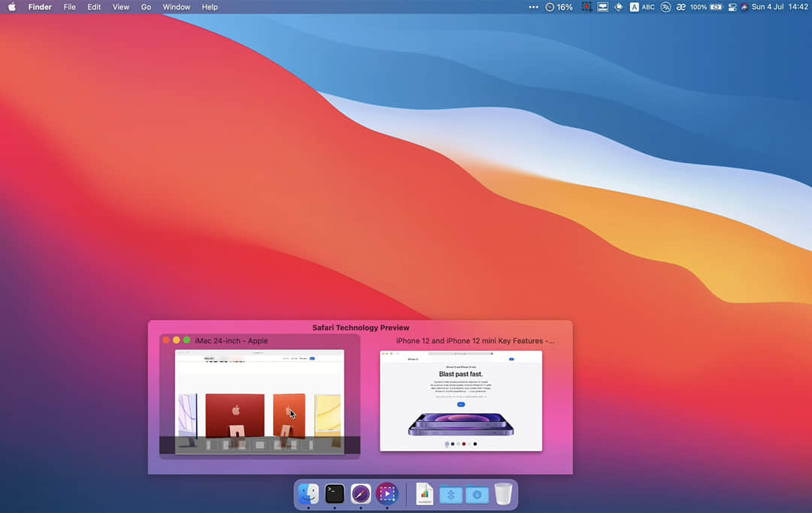Image resolution: width=812 pixels, height=513 pixels.
Task: Open the Dropbox folder stack in Dock
Action: point(450,494)
